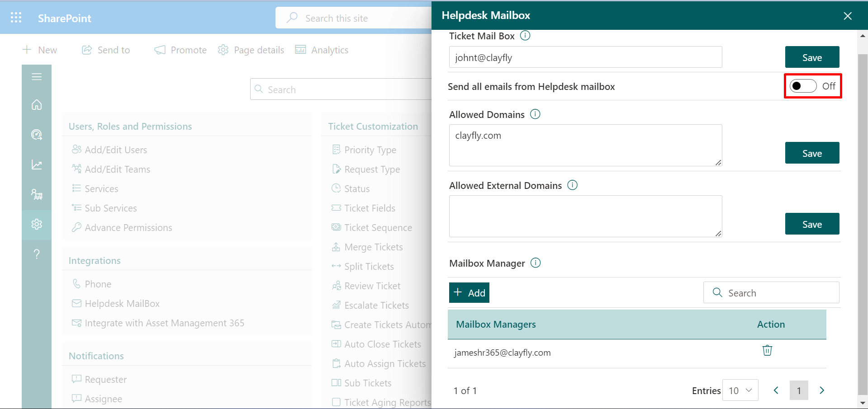Click the Ticket Mail Box email field
This screenshot has height=409, width=868.
coord(585,57)
